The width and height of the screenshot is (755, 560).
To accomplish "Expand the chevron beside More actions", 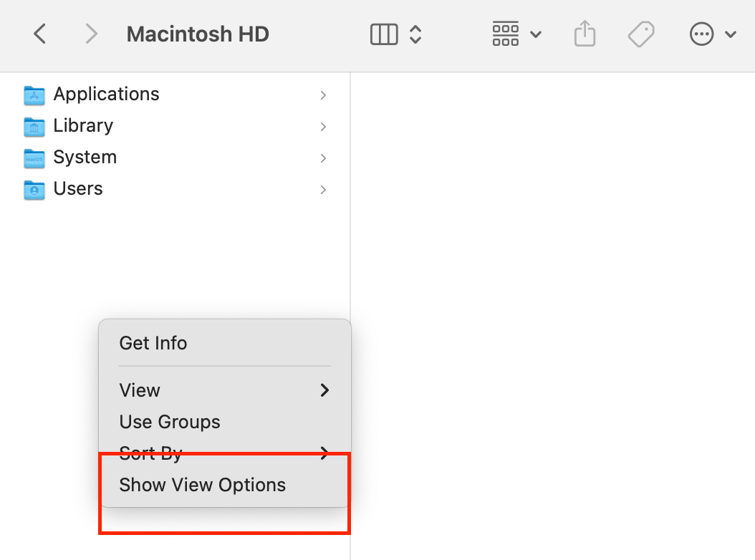I will click(731, 34).
